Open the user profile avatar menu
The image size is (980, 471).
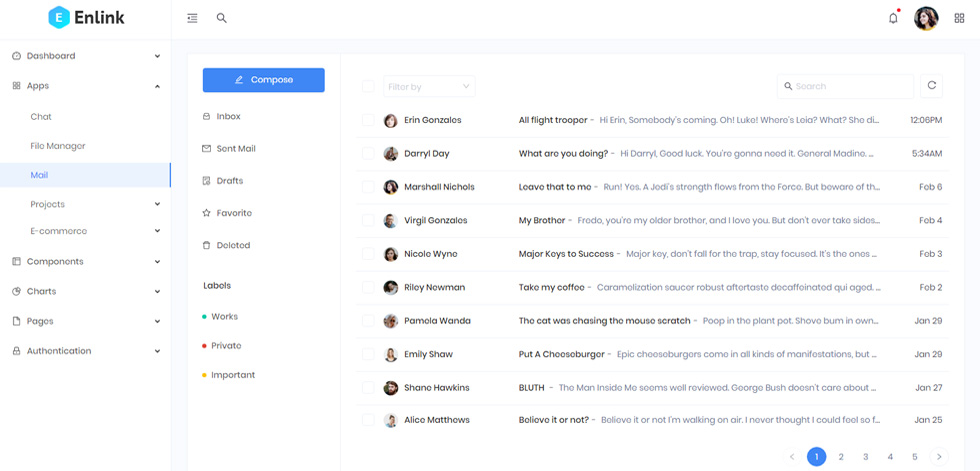(926, 18)
